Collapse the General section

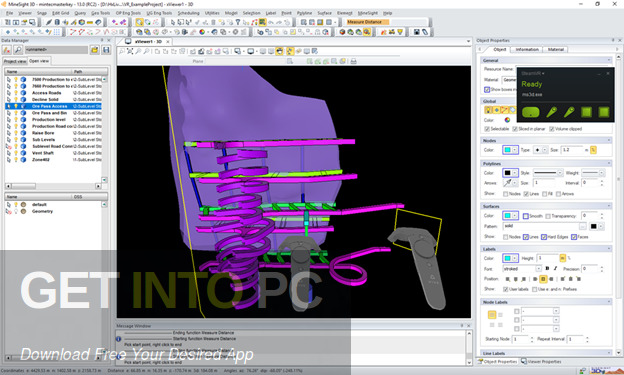pos(609,60)
